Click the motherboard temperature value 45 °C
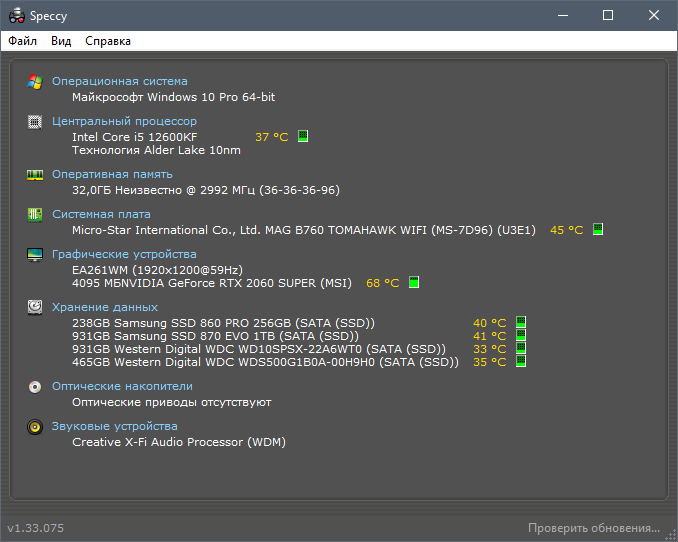The image size is (678, 542). click(x=566, y=230)
